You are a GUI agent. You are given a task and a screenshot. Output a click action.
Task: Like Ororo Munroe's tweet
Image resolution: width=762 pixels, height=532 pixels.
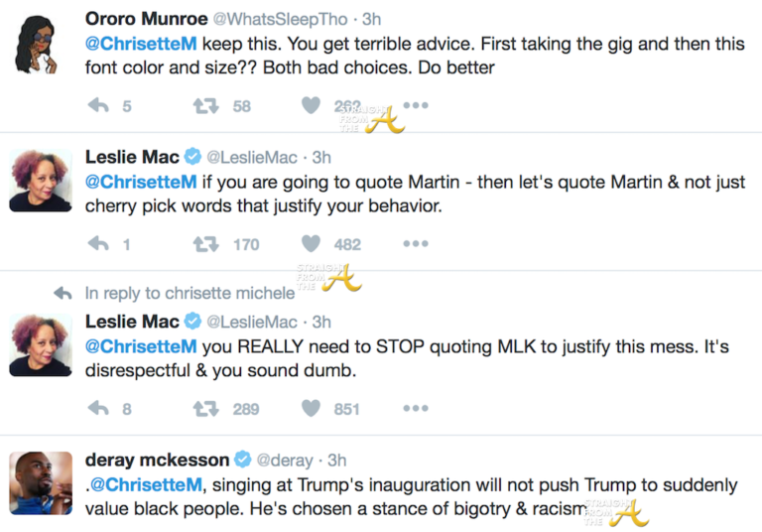tap(311, 106)
